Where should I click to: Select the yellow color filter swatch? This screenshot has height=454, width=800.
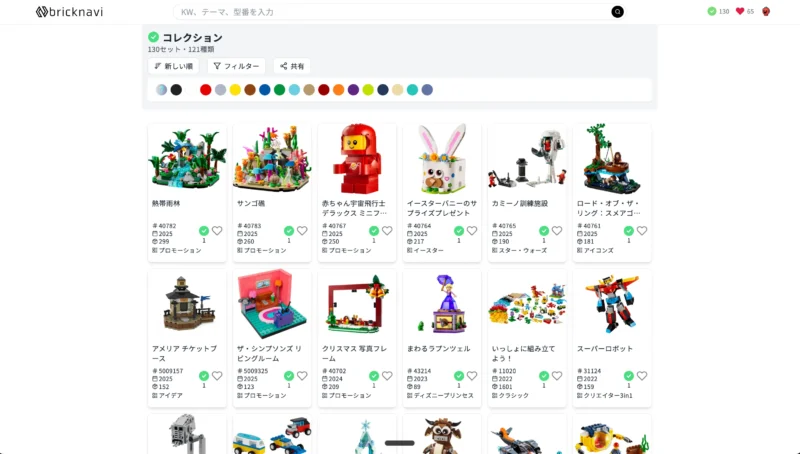point(235,90)
